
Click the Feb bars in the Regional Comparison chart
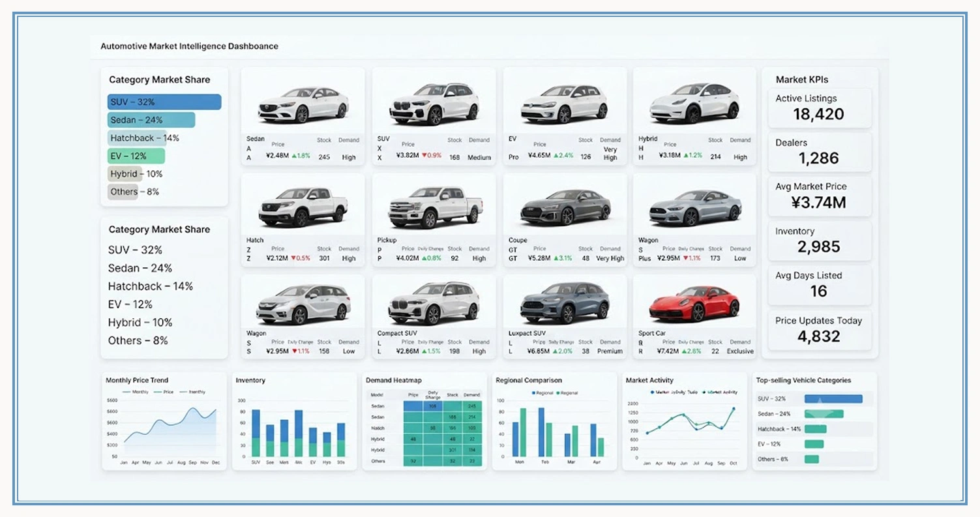point(545,432)
